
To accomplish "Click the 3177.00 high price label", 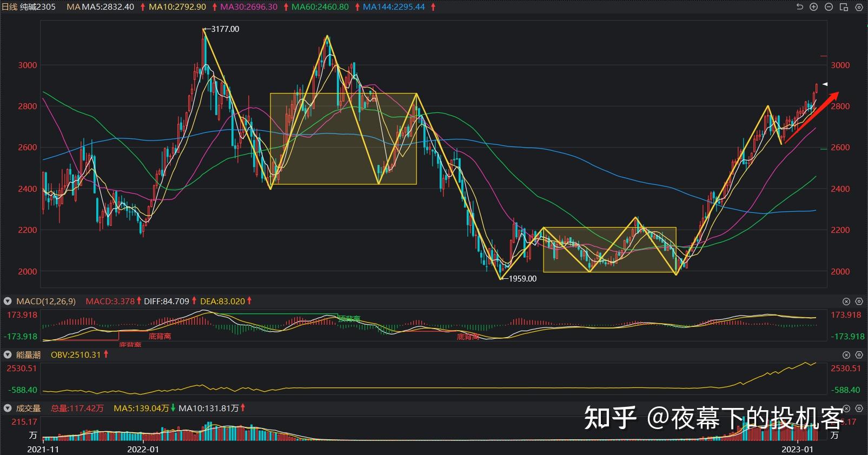I will [225, 29].
